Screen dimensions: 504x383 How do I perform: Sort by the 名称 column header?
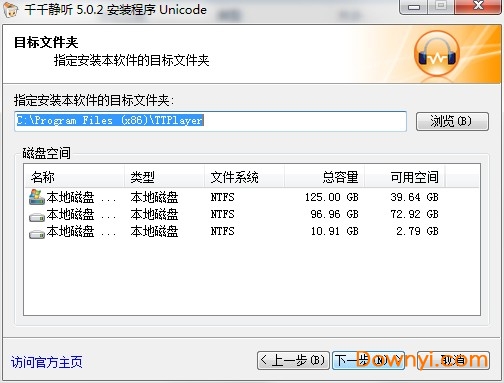tap(75, 177)
